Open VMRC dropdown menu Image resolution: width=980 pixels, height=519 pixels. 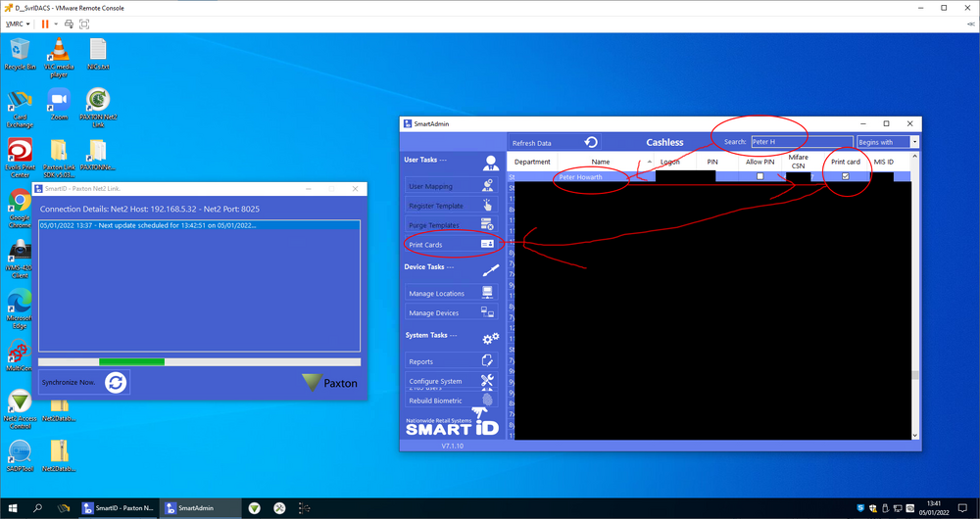[x=18, y=24]
